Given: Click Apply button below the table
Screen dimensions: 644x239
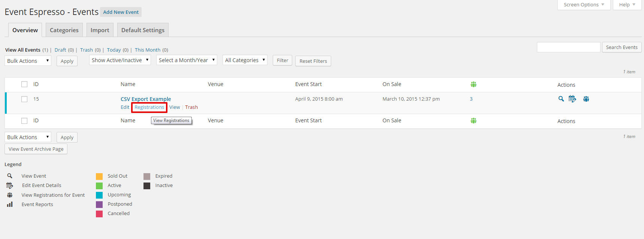Looking at the screenshot, I should coord(67,137).
